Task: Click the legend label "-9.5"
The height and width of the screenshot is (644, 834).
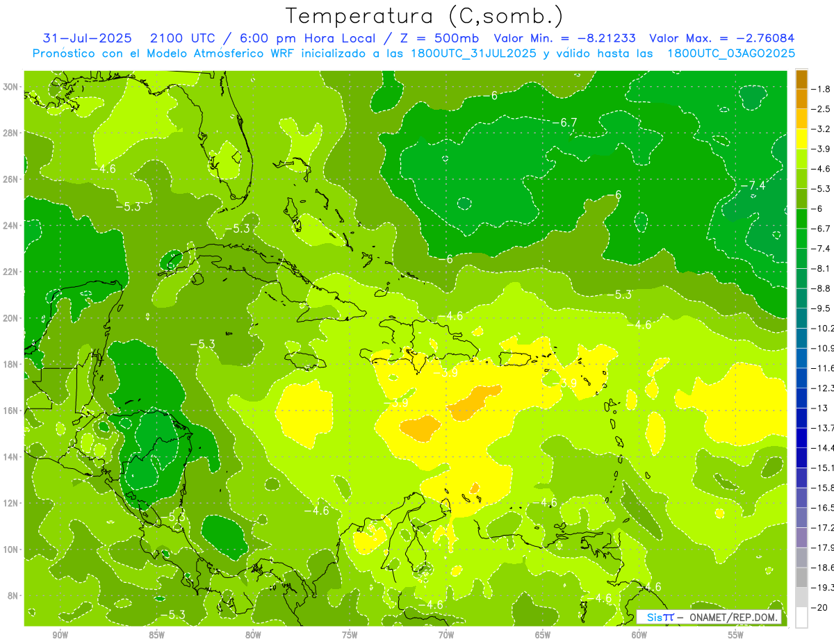Action: tap(821, 308)
